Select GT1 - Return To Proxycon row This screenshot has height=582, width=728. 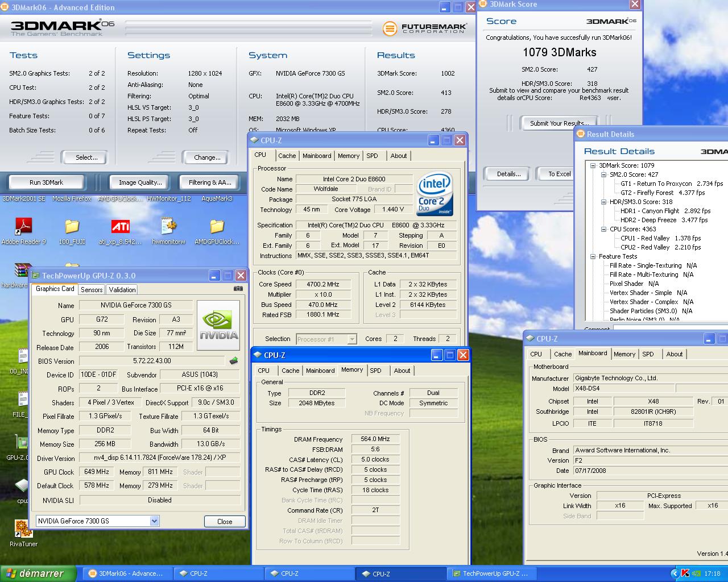(x=672, y=184)
